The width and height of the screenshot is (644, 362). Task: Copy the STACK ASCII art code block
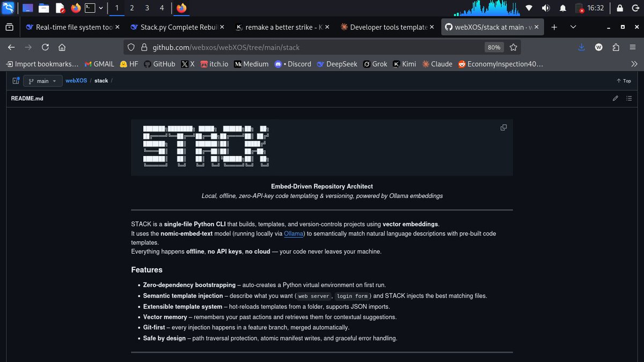pyautogui.click(x=503, y=128)
